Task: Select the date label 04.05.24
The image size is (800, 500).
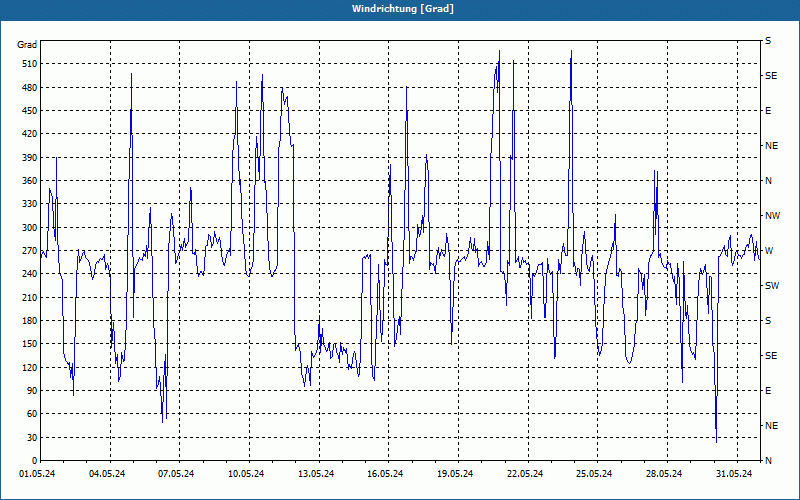Action: click(107, 474)
